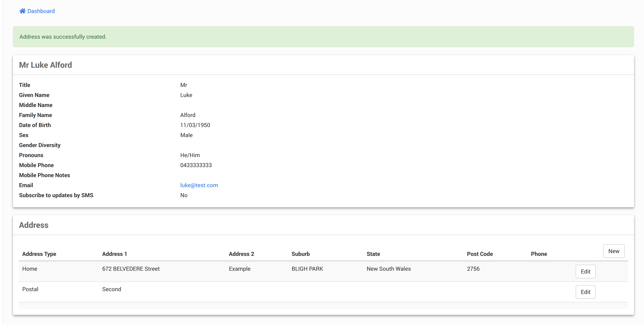Open the Dashboard breadcrumb link

41,11
